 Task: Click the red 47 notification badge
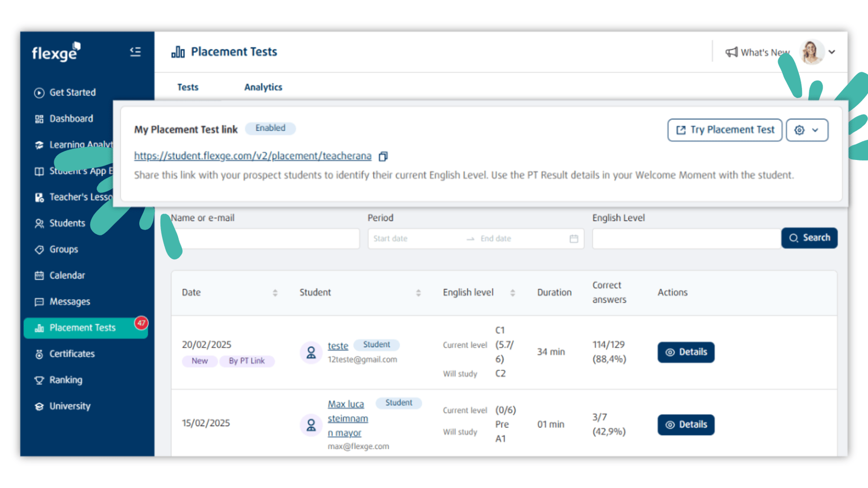(141, 323)
